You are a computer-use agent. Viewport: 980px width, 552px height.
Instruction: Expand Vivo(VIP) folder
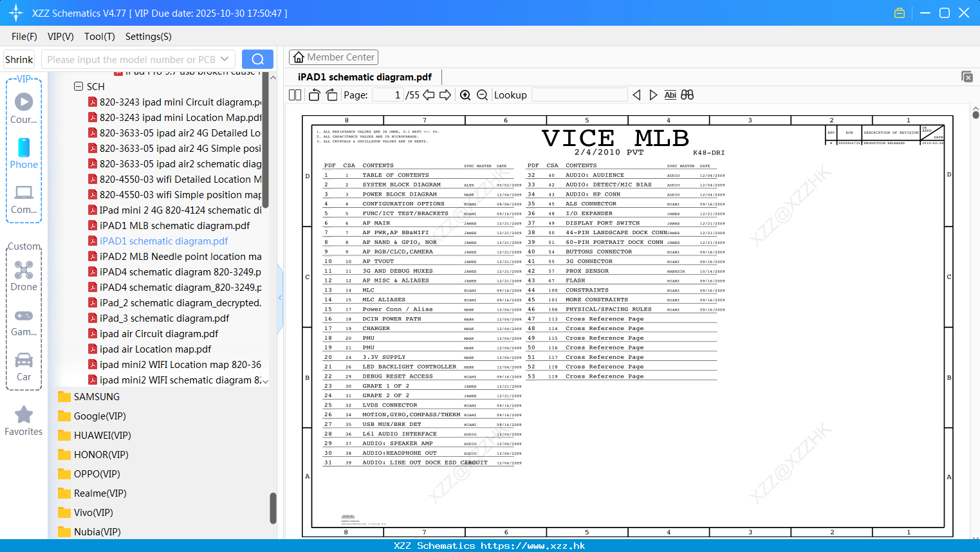coord(86,513)
